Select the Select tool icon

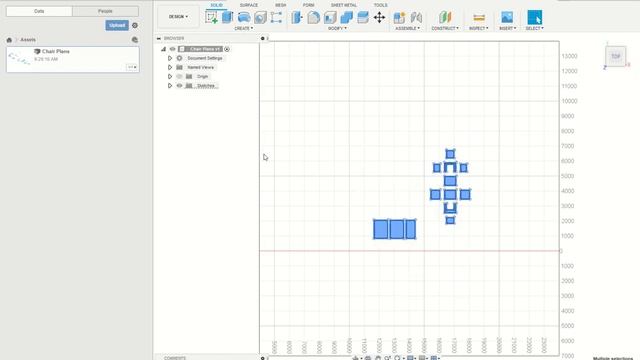pyautogui.click(x=534, y=17)
